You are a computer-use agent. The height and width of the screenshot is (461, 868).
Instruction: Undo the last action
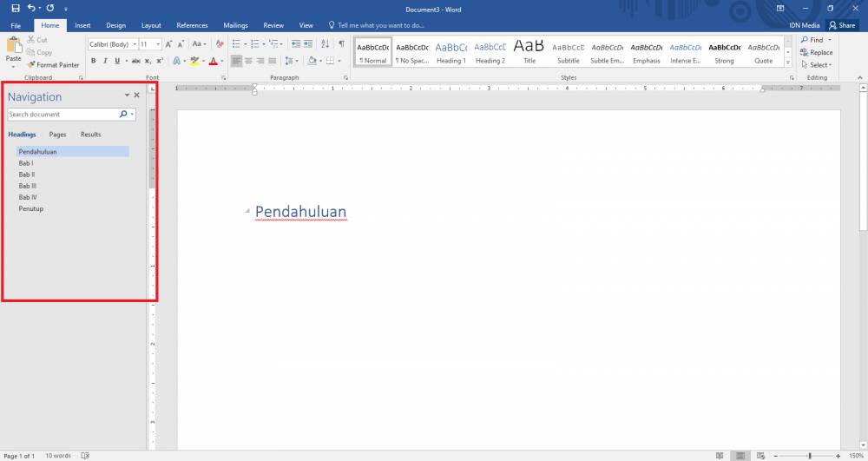(31, 9)
